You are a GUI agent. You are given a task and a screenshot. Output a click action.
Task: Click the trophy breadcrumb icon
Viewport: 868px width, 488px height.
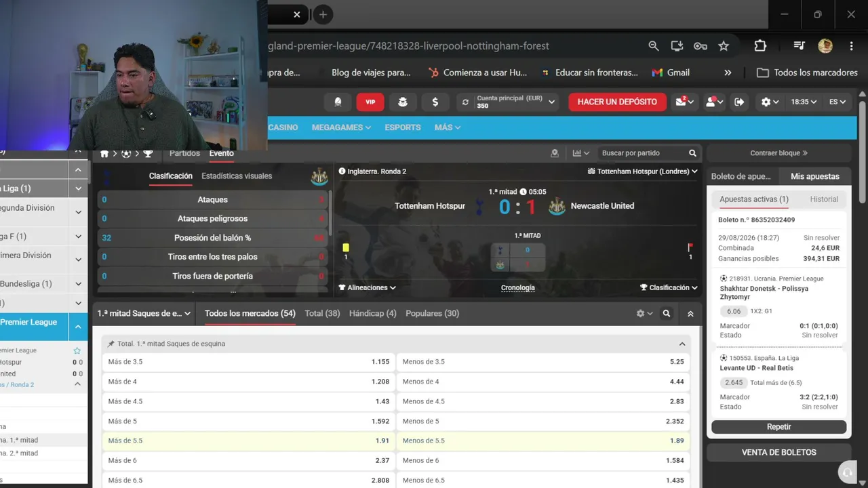click(148, 154)
